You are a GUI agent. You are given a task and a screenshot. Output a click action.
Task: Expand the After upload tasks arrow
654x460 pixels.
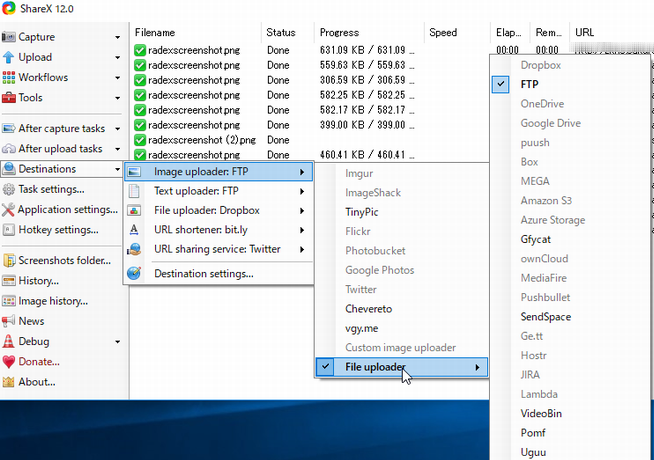point(118,149)
